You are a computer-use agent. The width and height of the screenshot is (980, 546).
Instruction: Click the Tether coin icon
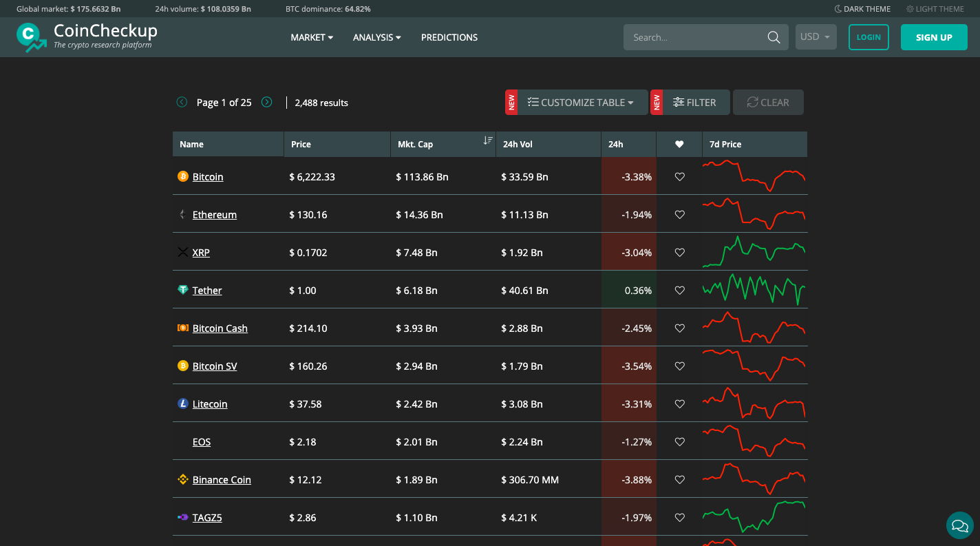tap(183, 291)
